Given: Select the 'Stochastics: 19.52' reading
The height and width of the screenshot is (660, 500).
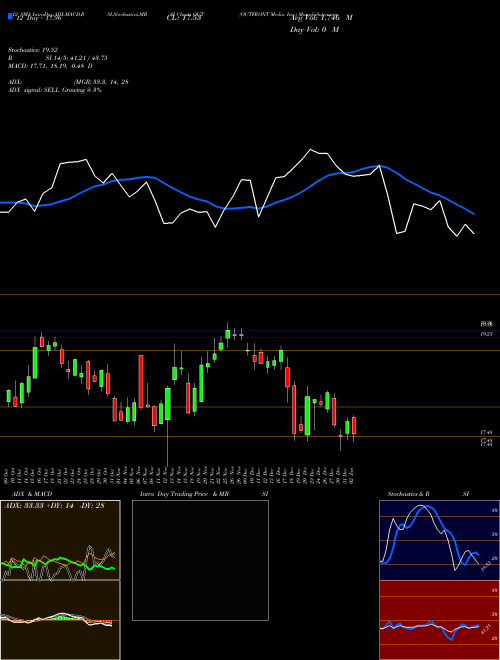Looking at the screenshot, I should click(x=33, y=50).
